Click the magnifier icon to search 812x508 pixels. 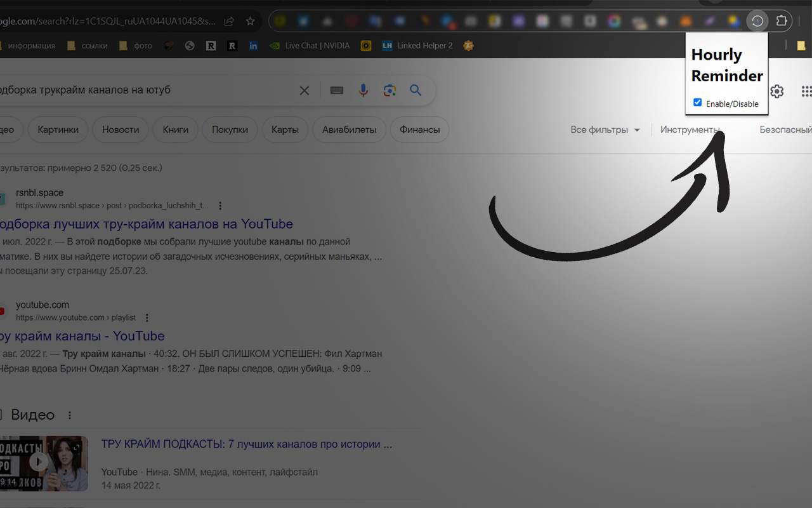tap(416, 90)
